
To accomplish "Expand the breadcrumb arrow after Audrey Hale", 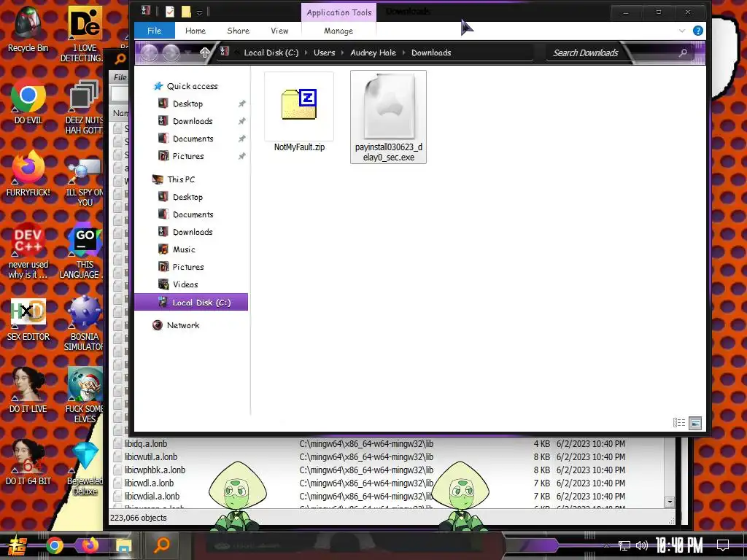I will pyautogui.click(x=404, y=52).
